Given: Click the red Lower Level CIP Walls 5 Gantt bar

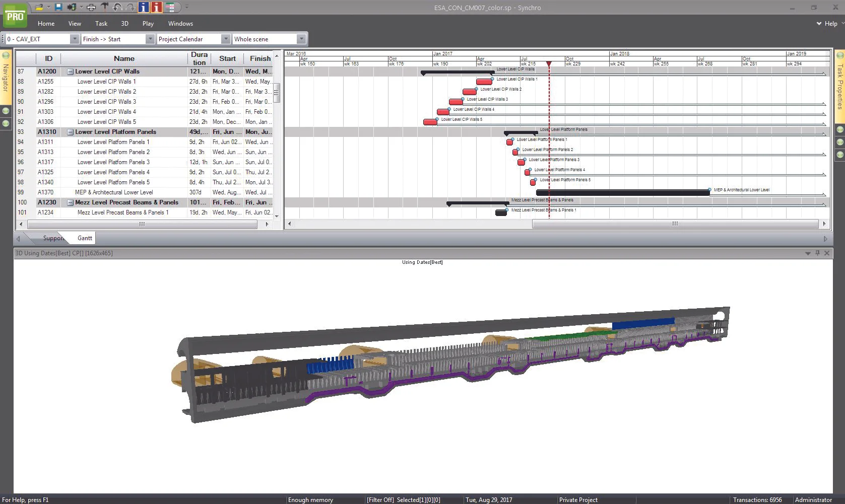Looking at the screenshot, I should 430,122.
